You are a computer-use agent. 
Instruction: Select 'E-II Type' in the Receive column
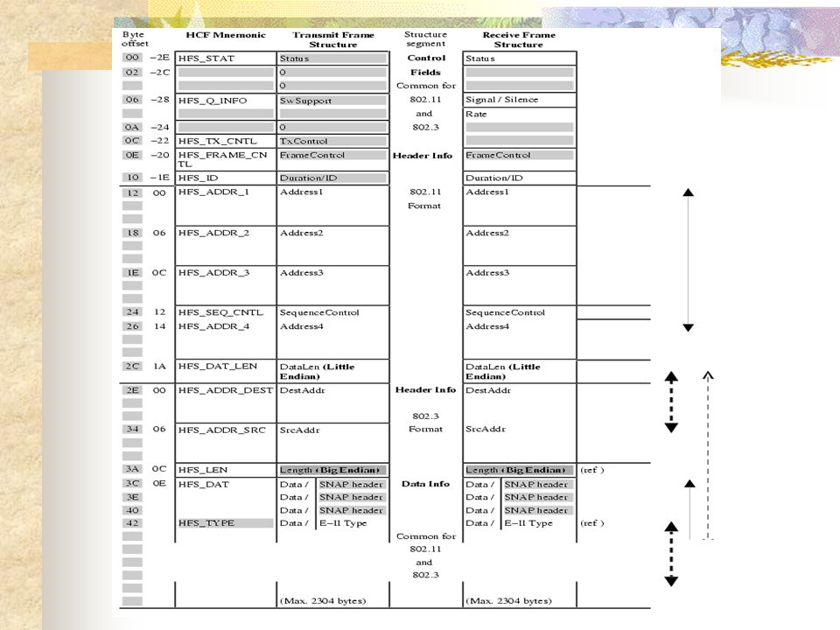pos(528,523)
